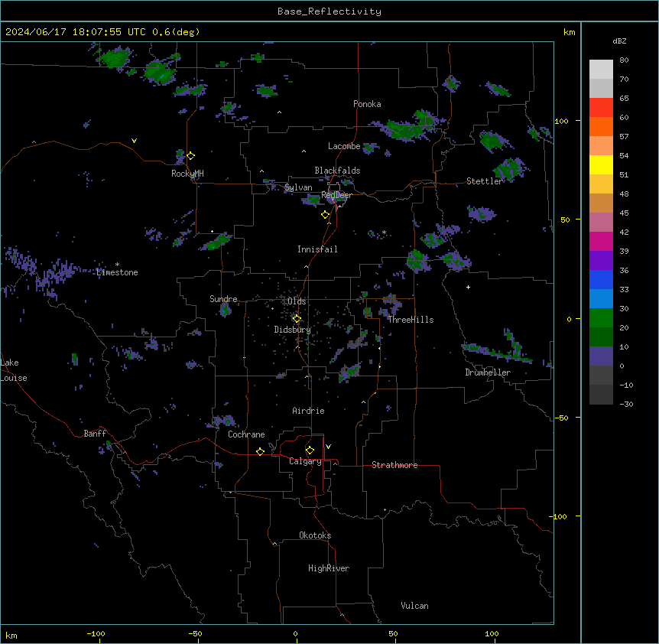Click the HighRiver city label
Screen dimensions: 659x644
pyautogui.click(x=329, y=568)
